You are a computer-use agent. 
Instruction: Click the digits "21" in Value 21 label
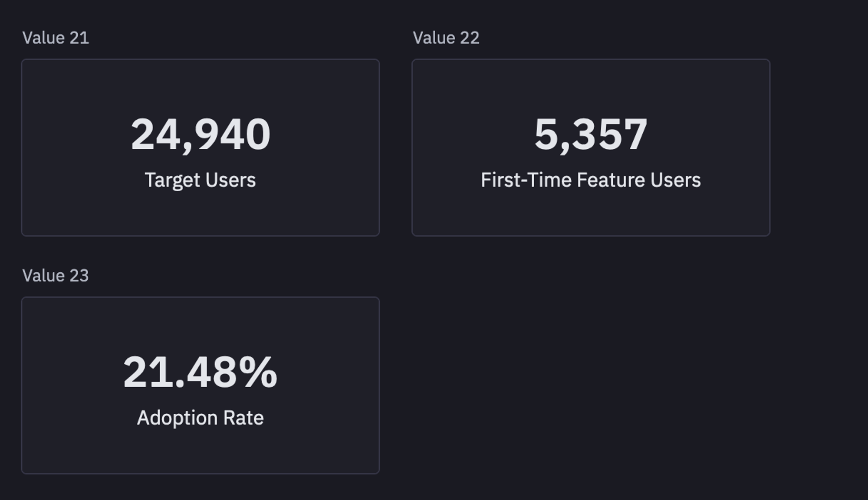pos(79,38)
